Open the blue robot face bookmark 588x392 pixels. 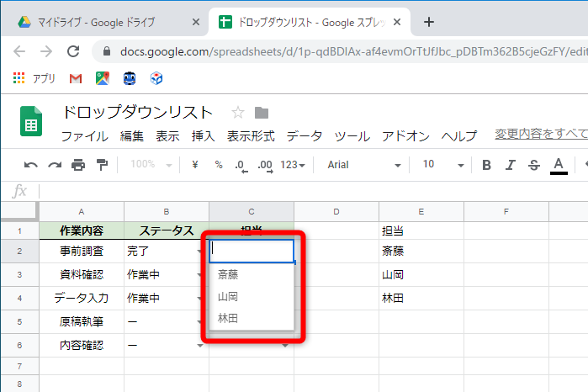coord(130,78)
